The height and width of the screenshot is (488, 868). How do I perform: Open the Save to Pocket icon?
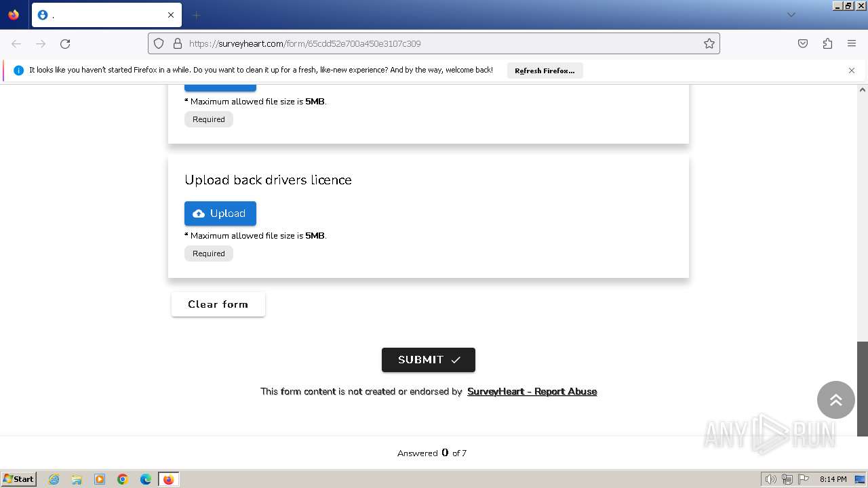pos(803,43)
